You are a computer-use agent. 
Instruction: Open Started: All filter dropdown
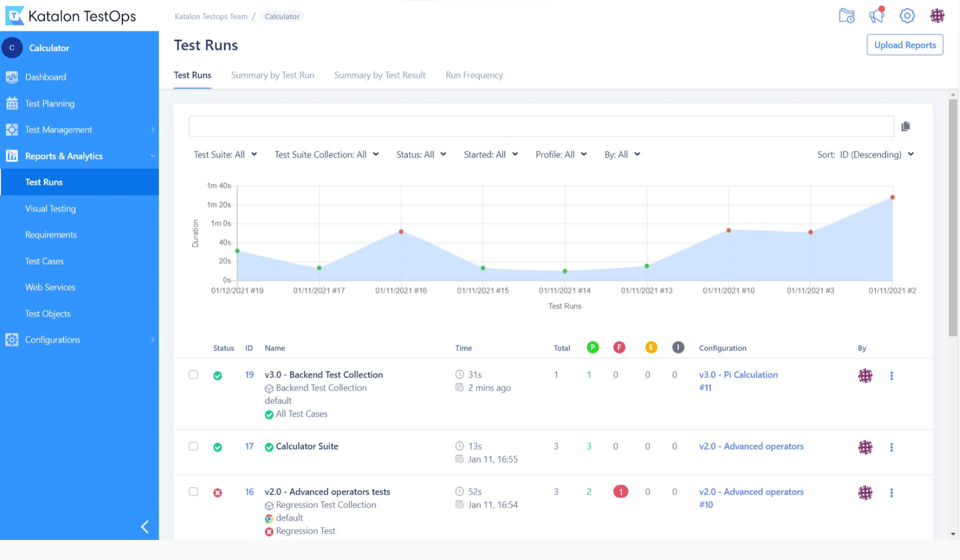(491, 154)
